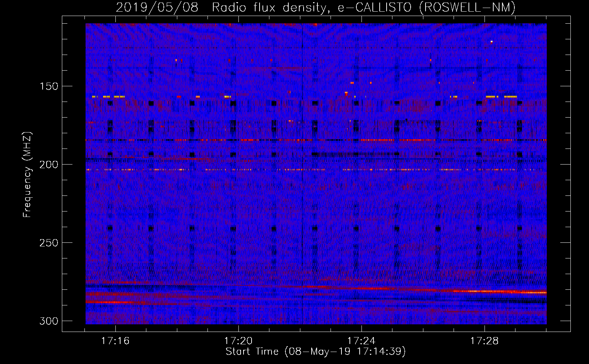589x364 pixels.
Task: Select the 17:20 time tick label
Action: click(x=238, y=341)
